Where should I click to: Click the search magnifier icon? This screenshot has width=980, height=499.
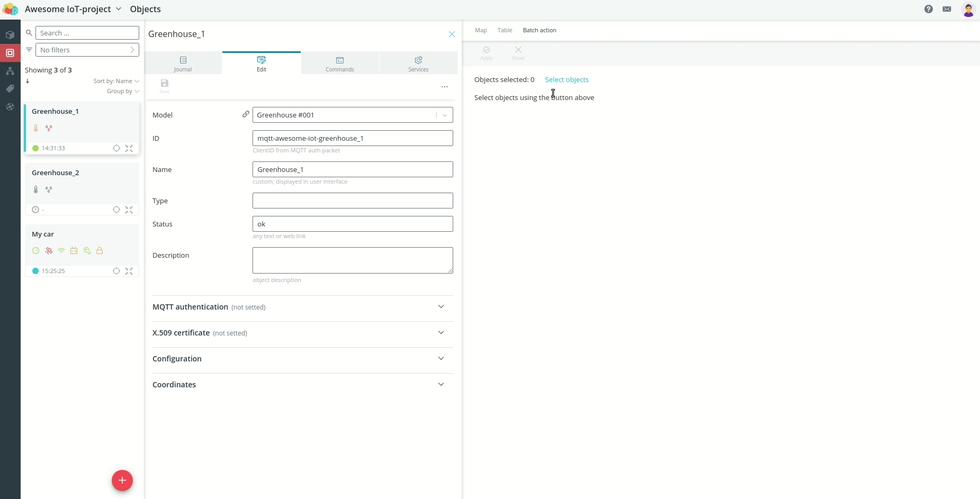tap(29, 33)
